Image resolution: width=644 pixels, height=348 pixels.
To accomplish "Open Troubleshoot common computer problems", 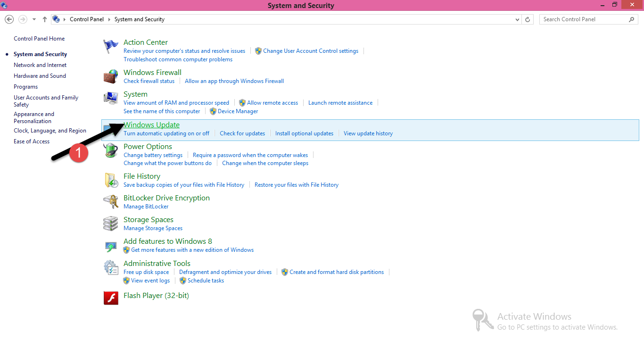I will tap(178, 59).
